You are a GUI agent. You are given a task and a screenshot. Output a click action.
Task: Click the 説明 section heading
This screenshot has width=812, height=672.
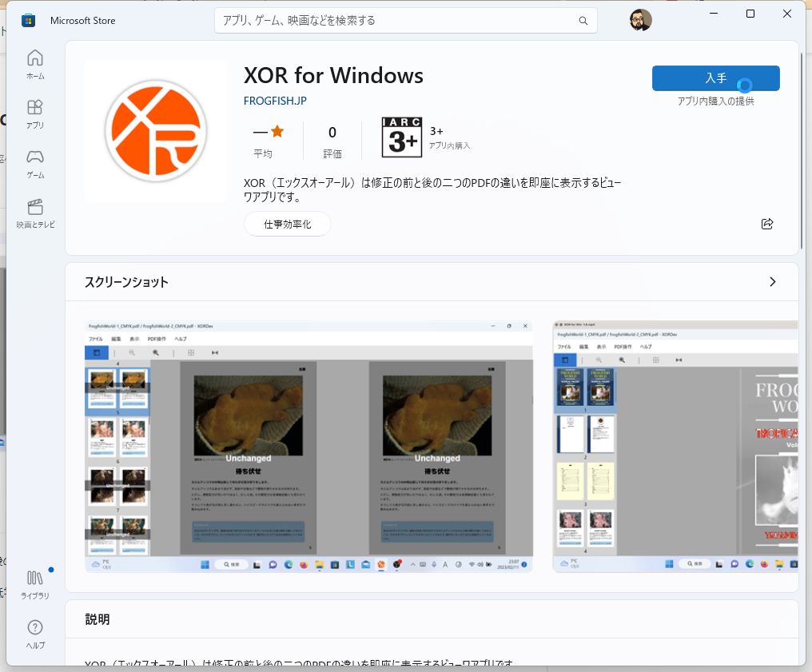pos(98,619)
